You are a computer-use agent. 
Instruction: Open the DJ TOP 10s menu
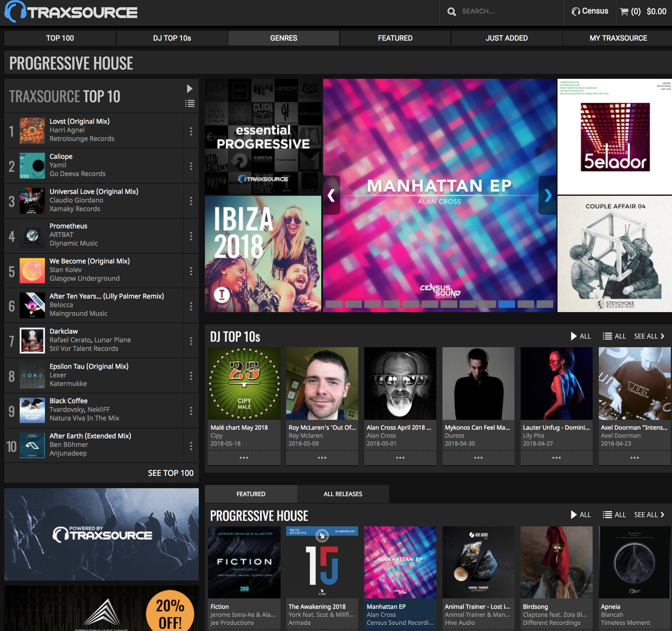pyautogui.click(x=172, y=38)
